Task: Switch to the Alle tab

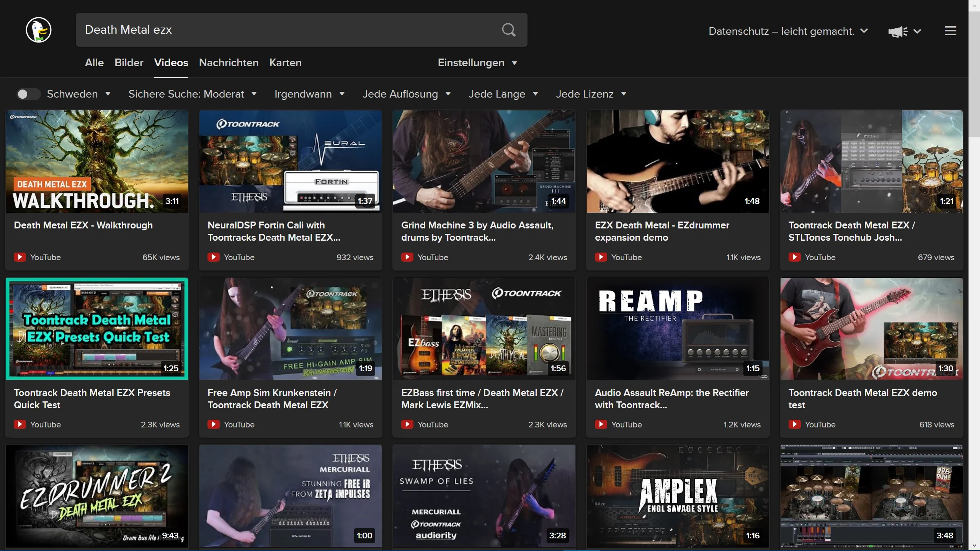Action: pos(94,63)
